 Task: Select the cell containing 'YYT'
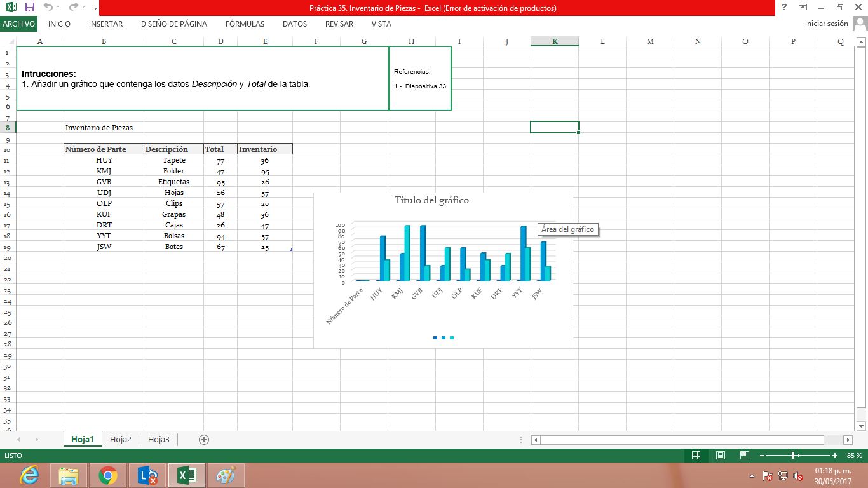104,236
